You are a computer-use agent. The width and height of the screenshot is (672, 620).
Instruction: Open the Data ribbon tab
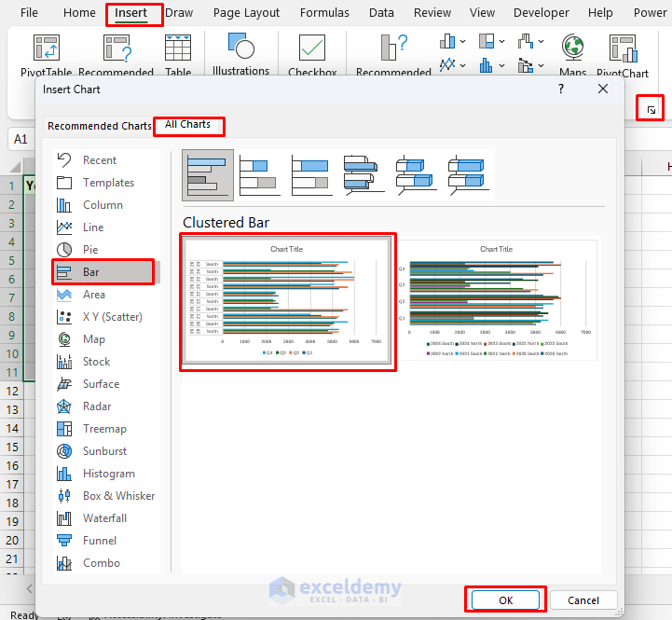[381, 13]
